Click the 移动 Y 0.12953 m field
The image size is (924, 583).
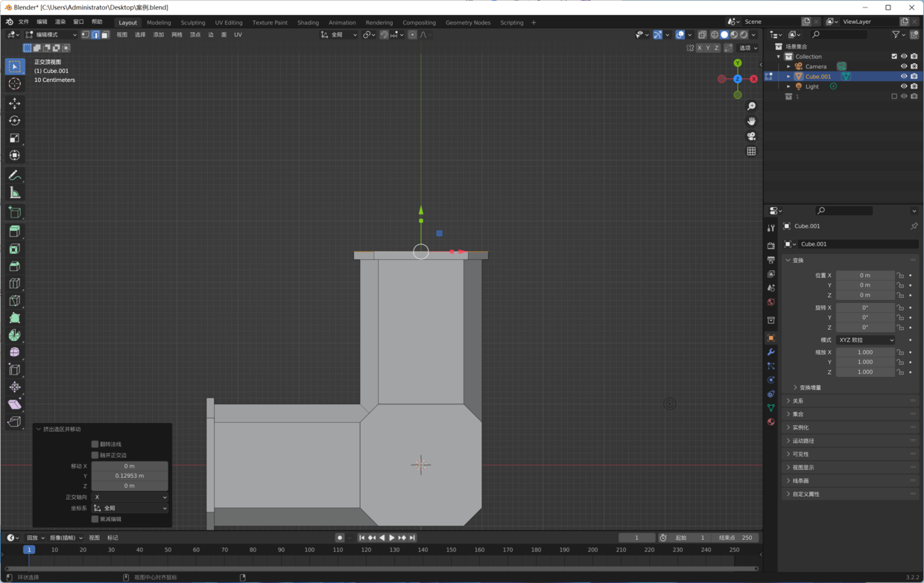[130, 476]
